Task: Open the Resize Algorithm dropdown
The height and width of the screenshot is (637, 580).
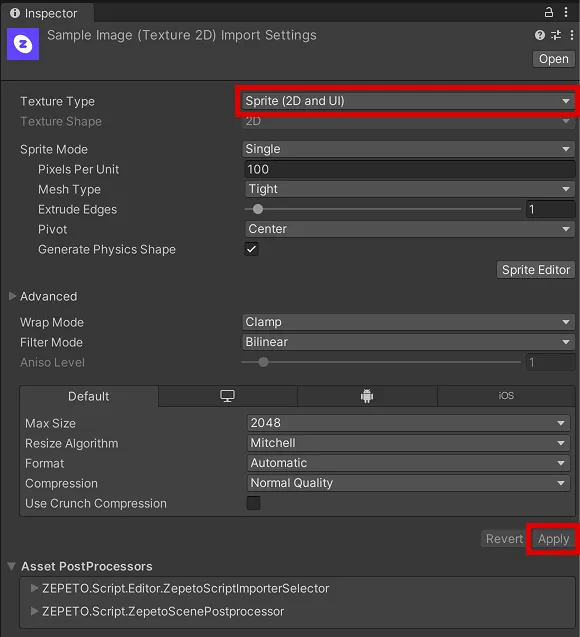Action: click(x=408, y=443)
